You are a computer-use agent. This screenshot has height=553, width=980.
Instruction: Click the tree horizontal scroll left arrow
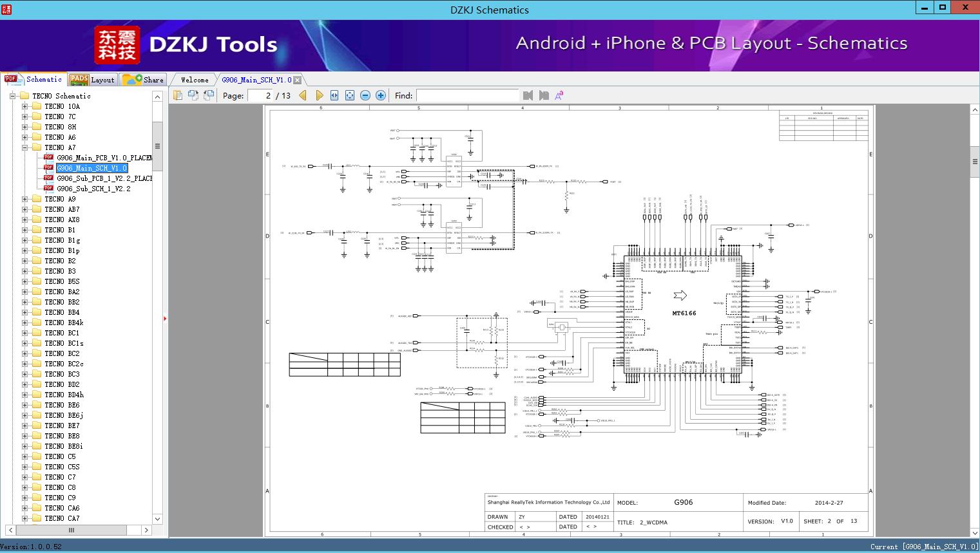10,530
